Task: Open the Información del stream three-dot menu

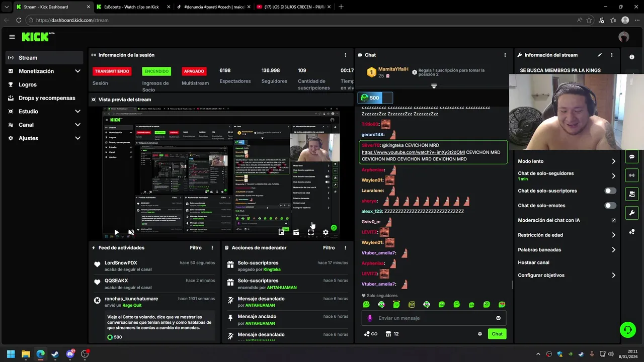Action: pyautogui.click(x=612, y=55)
